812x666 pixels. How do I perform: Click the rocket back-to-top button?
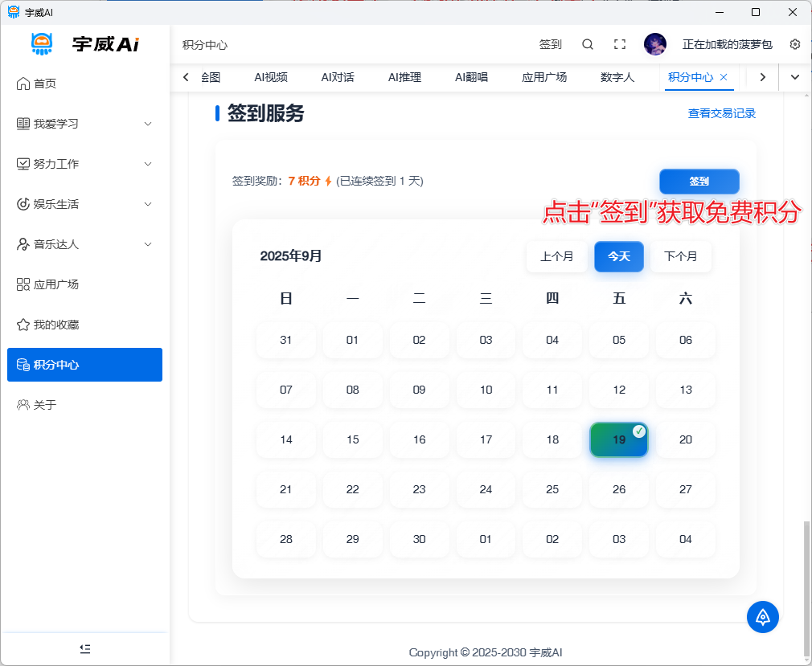[762, 616]
